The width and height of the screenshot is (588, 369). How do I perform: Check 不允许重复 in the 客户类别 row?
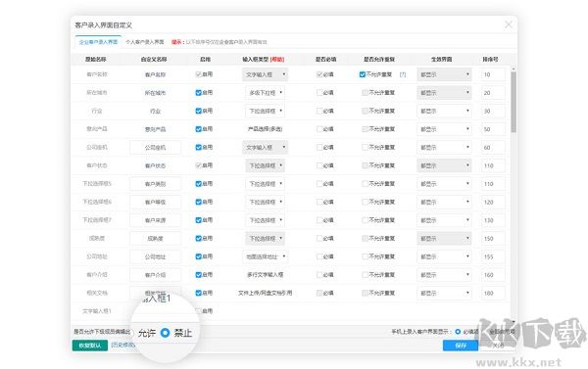(365, 184)
